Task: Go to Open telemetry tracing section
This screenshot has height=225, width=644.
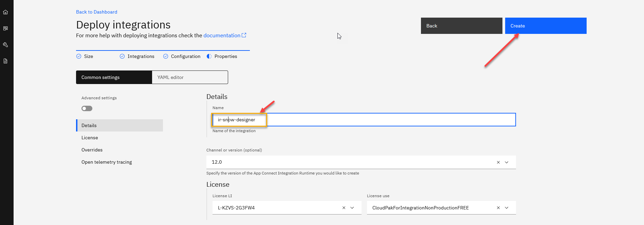Action: pos(107,162)
